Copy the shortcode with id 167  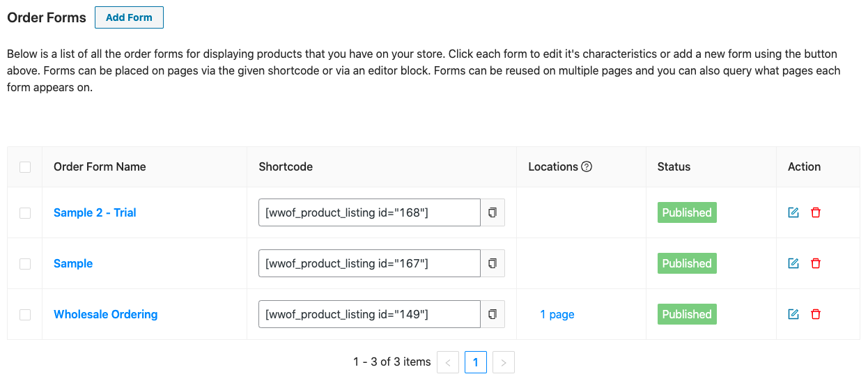(x=493, y=263)
